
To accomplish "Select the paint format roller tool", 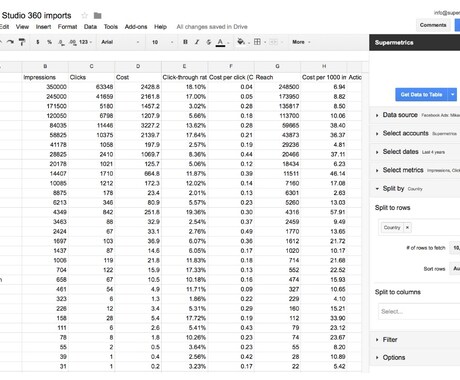I will pyautogui.click(x=22, y=42).
